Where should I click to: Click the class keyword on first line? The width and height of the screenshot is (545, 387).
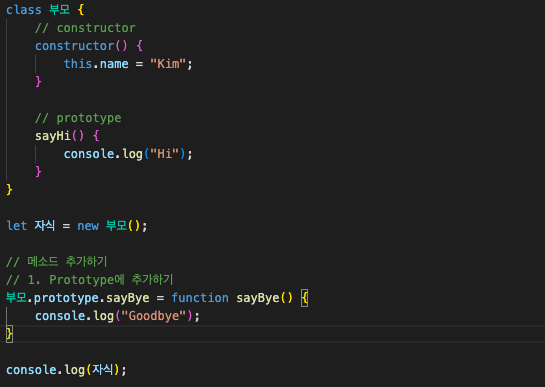tap(24, 10)
